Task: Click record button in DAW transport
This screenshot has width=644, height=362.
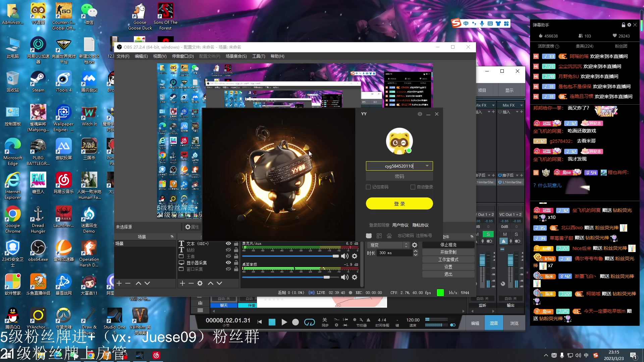Action: pyautogui.click(x=296, y=322)
